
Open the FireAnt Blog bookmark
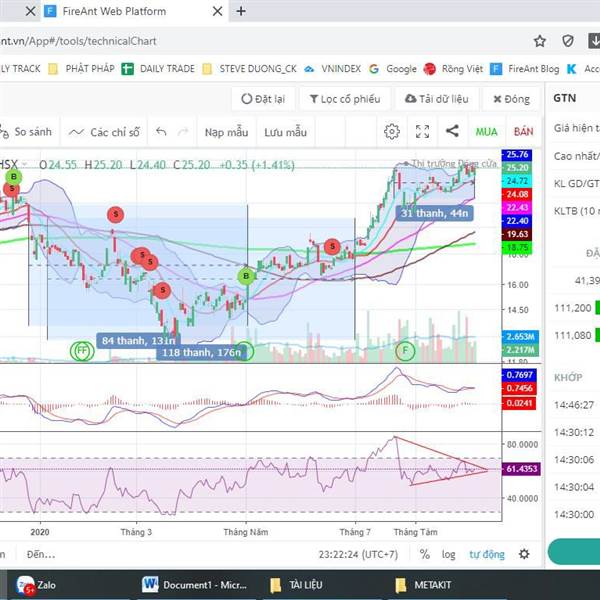click(x=525, y=69)
